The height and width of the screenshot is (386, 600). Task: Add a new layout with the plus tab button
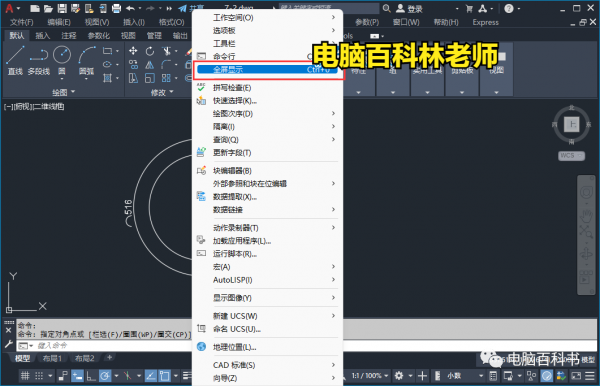[109, 358]
